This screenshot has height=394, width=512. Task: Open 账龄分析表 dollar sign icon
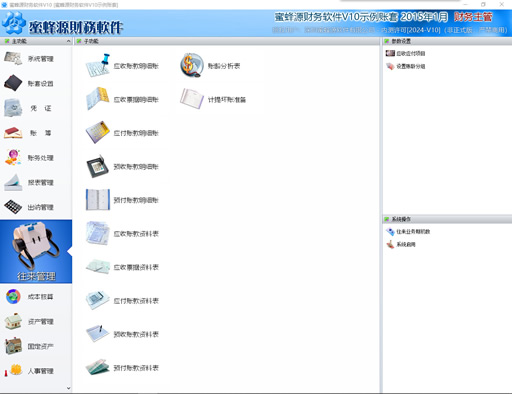click(192, 65)
